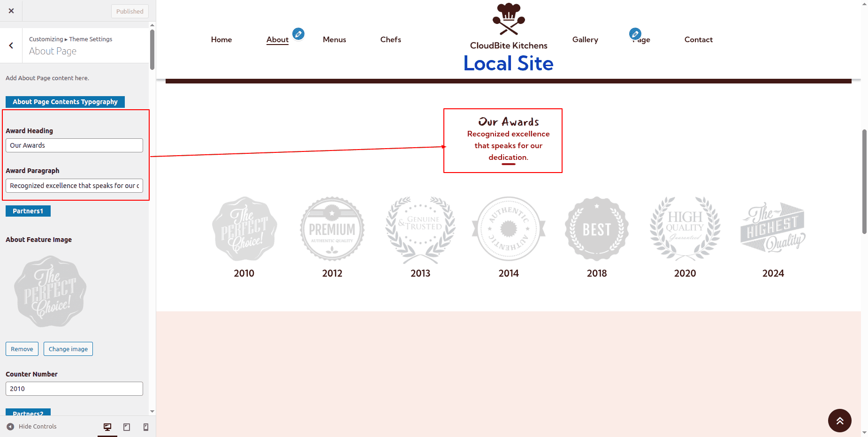Click the Change image button
This screenshot has width=868, height=437.
pos(68,349)
